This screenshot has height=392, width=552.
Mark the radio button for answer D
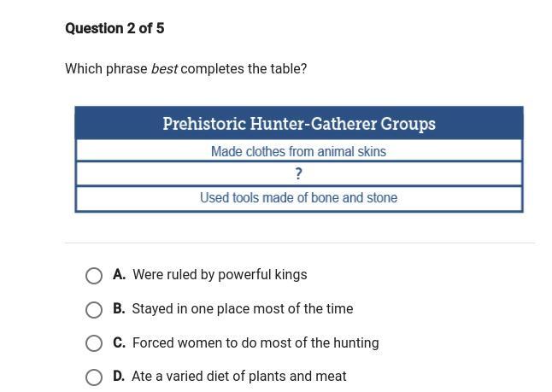[x=94, y=377]
